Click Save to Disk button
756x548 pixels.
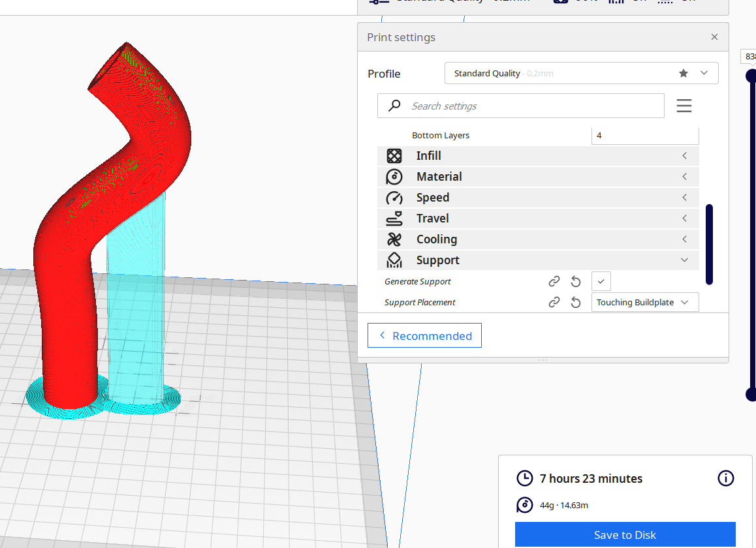[x=625, y=534]
